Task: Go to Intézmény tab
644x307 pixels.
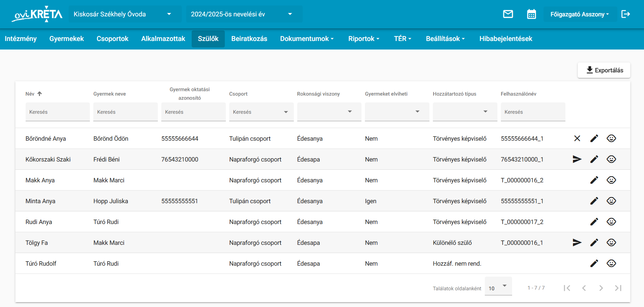Action: coord(20,39)
